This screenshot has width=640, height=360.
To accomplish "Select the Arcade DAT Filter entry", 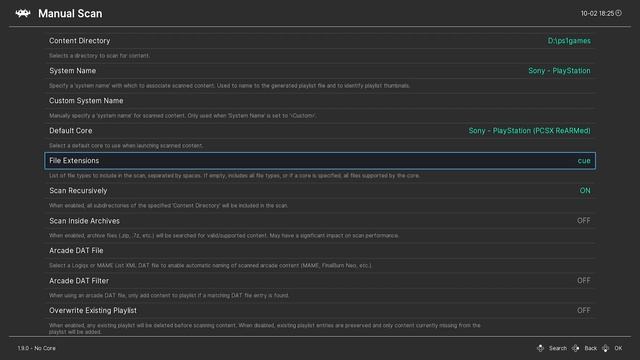I will click(320, 280).
